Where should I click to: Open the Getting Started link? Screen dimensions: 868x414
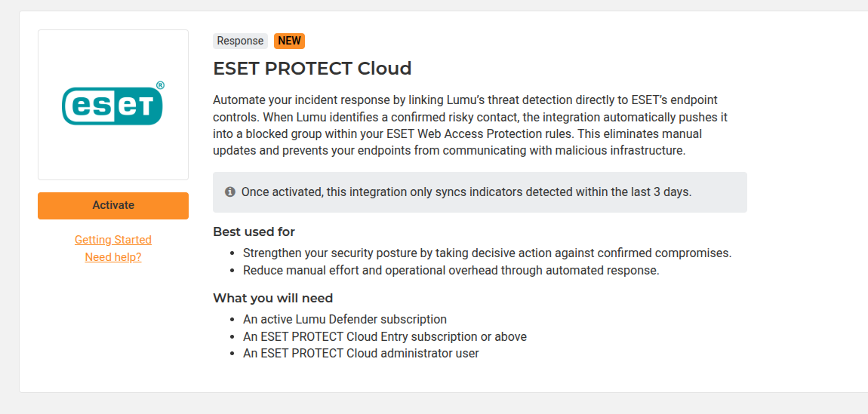tap(113, 240)
